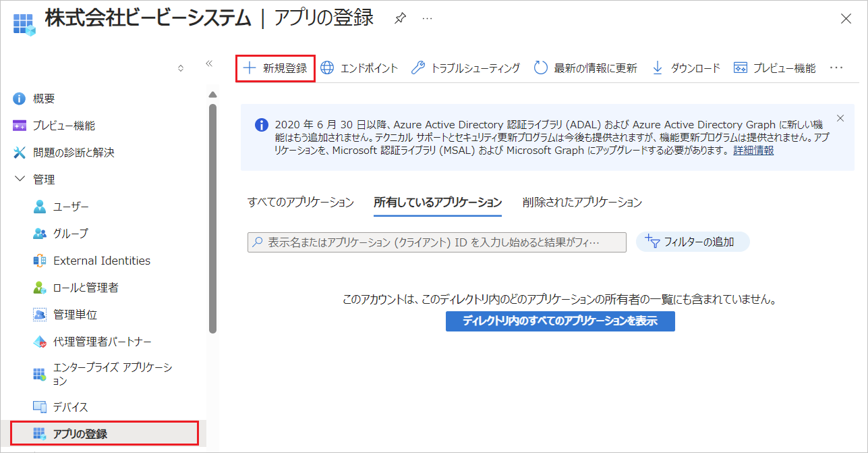Show more toolbar commands via the ellipsis

click(x=836, y=68)
